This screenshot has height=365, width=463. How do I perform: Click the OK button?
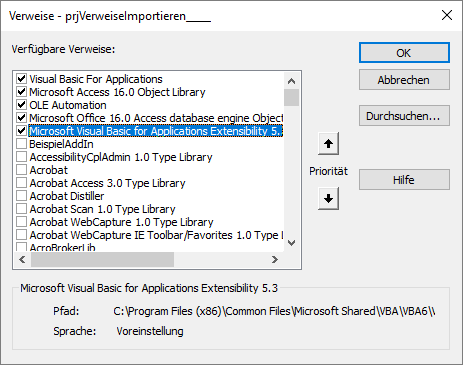(404, 53)
